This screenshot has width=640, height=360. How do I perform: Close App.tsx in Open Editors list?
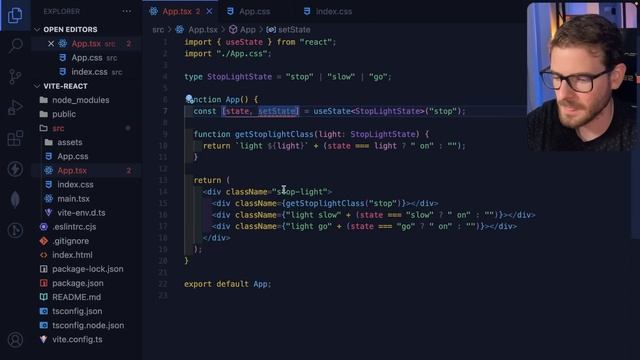51,44
